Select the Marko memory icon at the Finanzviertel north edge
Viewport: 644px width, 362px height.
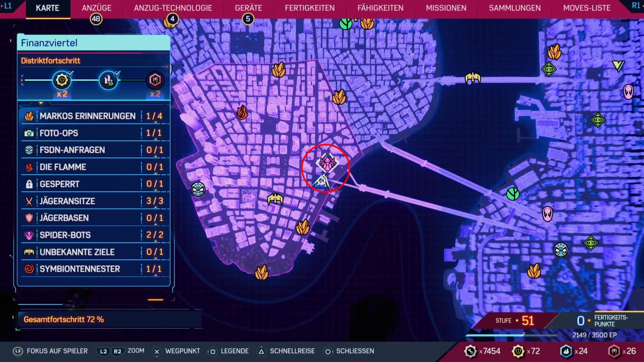[x=279, y=70]
